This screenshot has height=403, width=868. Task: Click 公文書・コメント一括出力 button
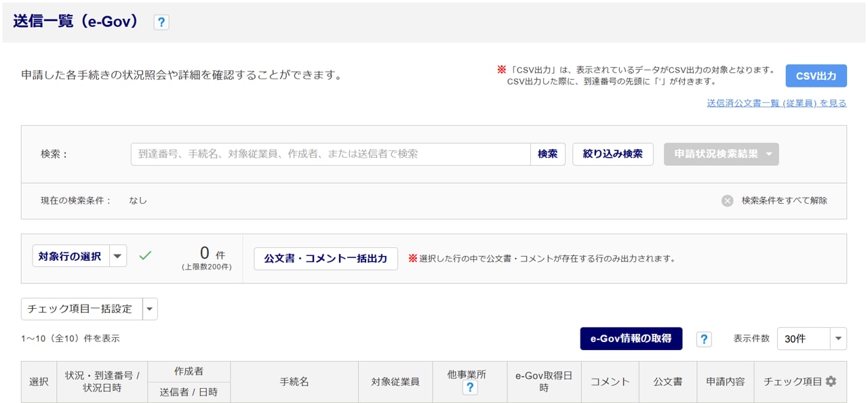coord(325,259)
